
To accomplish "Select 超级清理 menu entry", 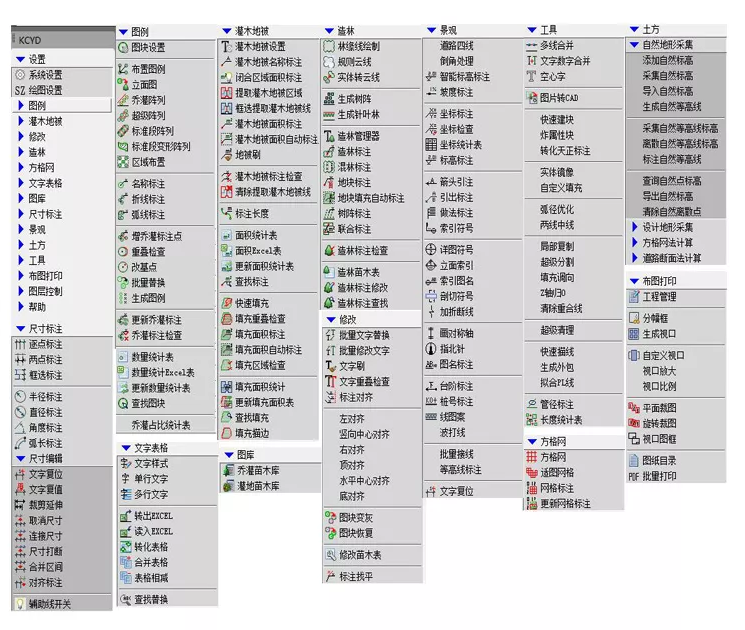I will (557, 330).
